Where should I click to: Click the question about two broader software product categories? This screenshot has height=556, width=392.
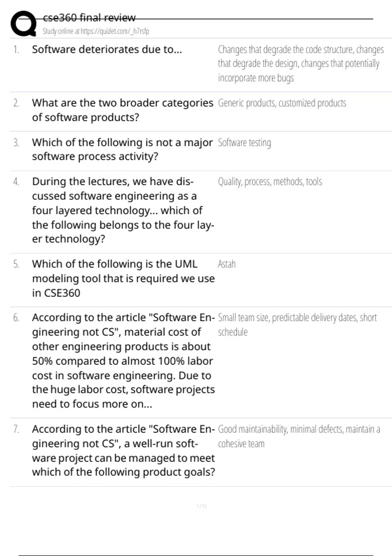tap(122, 110)
